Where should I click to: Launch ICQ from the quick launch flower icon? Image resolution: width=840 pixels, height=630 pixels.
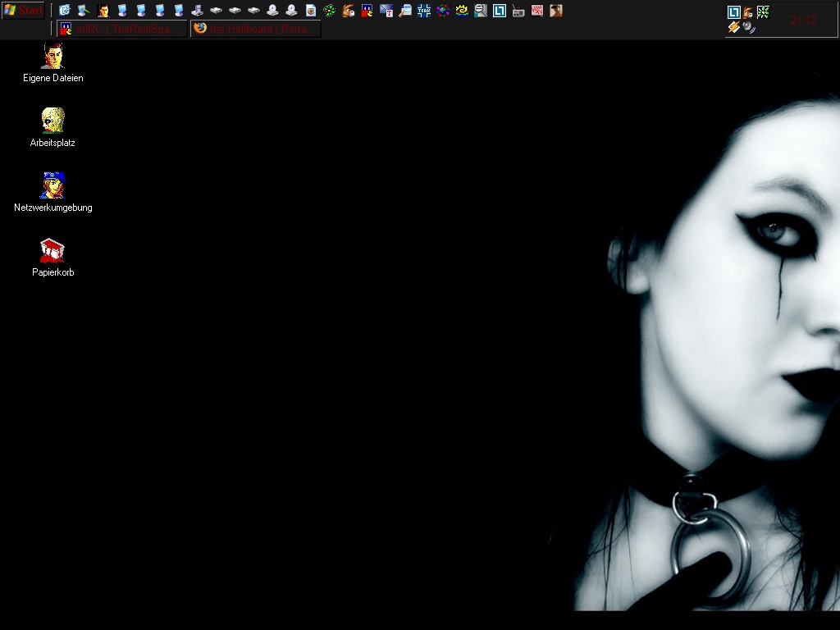[330, 11]
